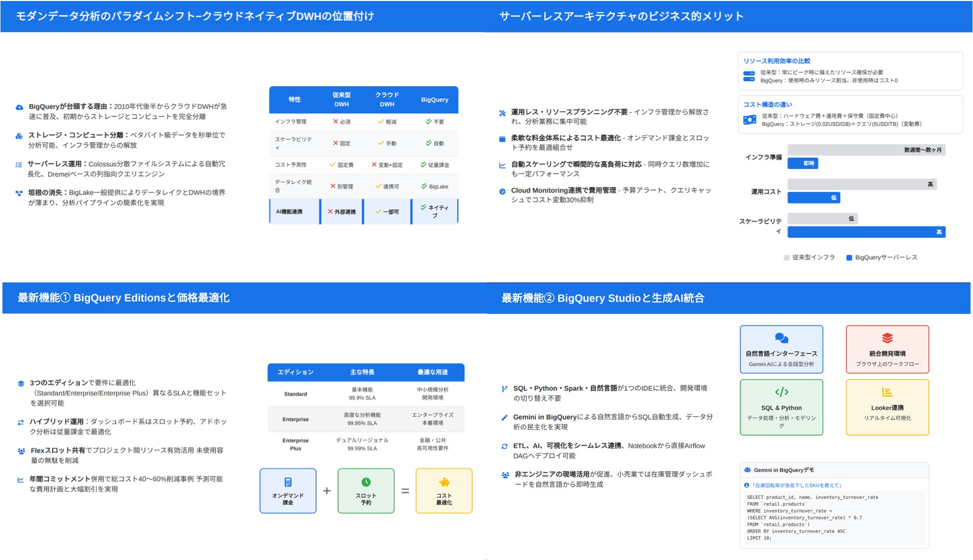Click the 「在庫回転率が急低下したSKUを教えて」 prompt link
Screen dimensions: 973x560
click(x=797, y=485)
